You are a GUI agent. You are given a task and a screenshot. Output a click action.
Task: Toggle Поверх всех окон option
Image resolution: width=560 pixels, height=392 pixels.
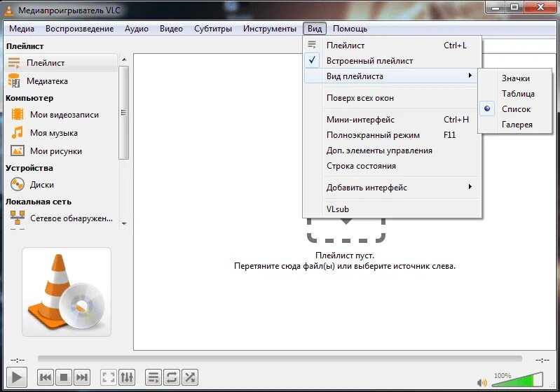click(x=392, y=98)
